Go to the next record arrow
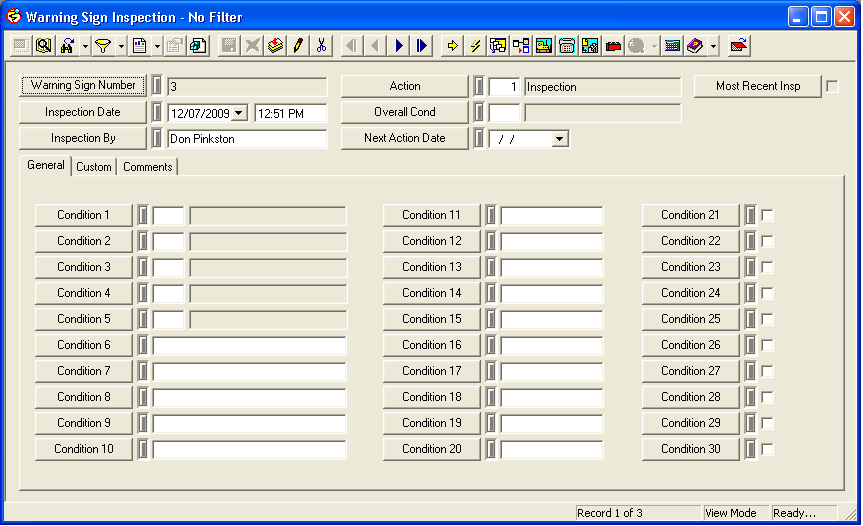 coord(399,45)
